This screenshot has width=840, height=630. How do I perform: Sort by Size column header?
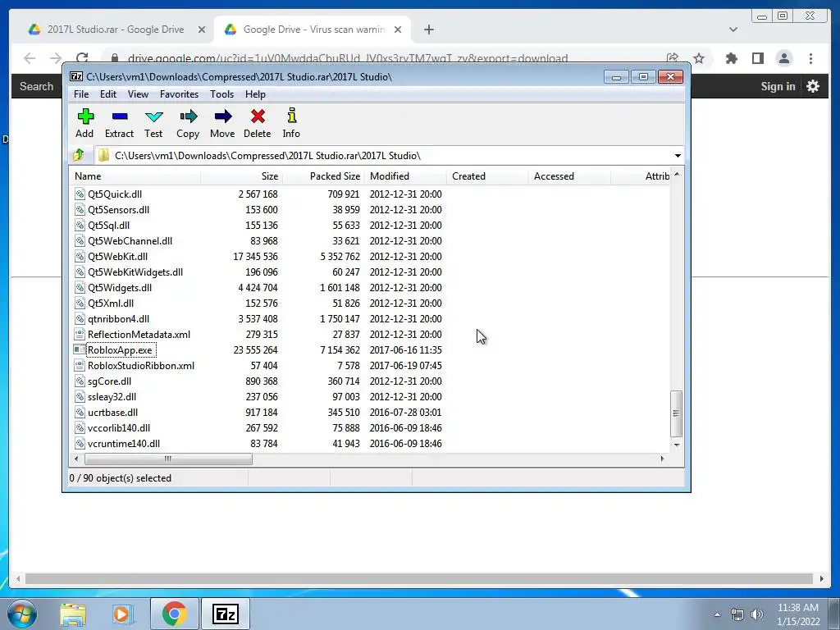(x=242, y=176)
